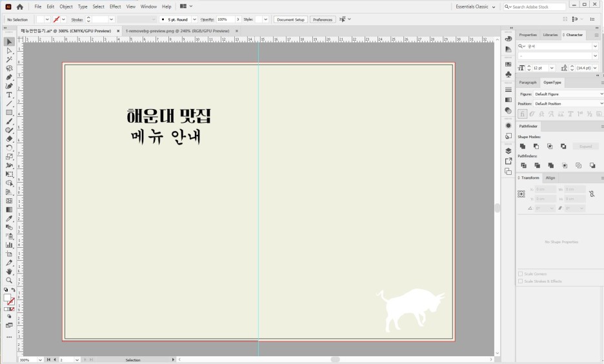Switch to the Paragraph tab
604x364 pixels.
(x=527, y=83)
